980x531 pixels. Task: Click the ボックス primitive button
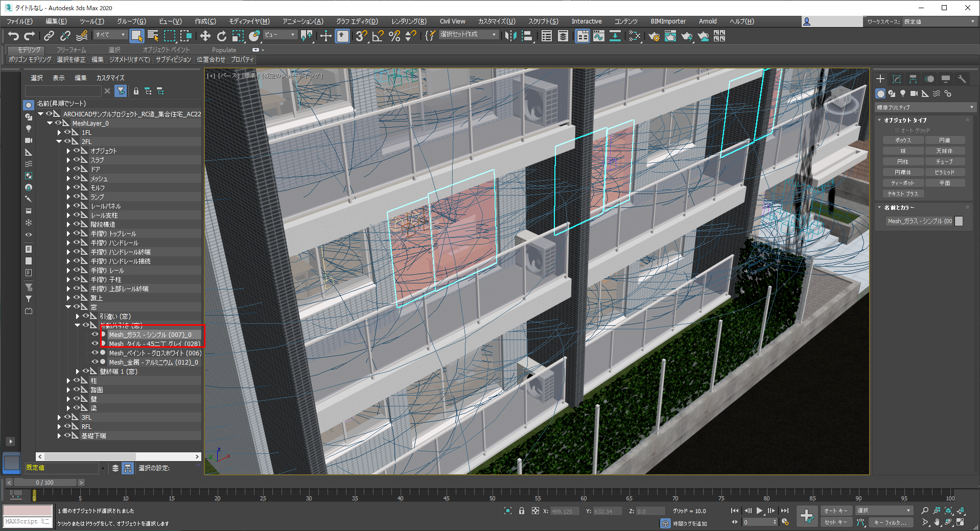[x=903, y=140]
